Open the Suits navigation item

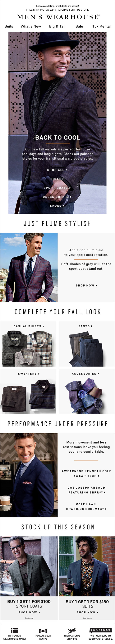coord(9,26)
